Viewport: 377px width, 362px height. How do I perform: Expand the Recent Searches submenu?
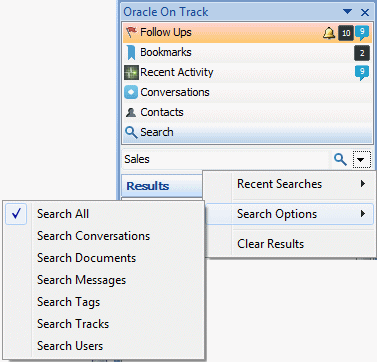pos(289,184)
